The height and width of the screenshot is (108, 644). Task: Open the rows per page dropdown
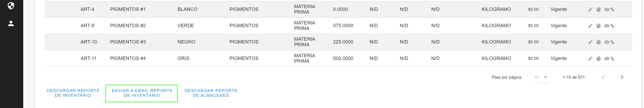(542, 77)
